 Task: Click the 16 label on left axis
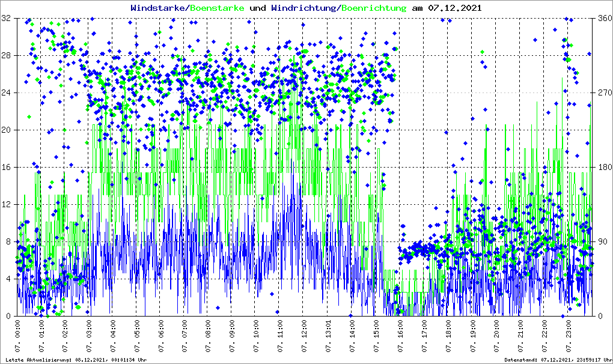point(7,168)
